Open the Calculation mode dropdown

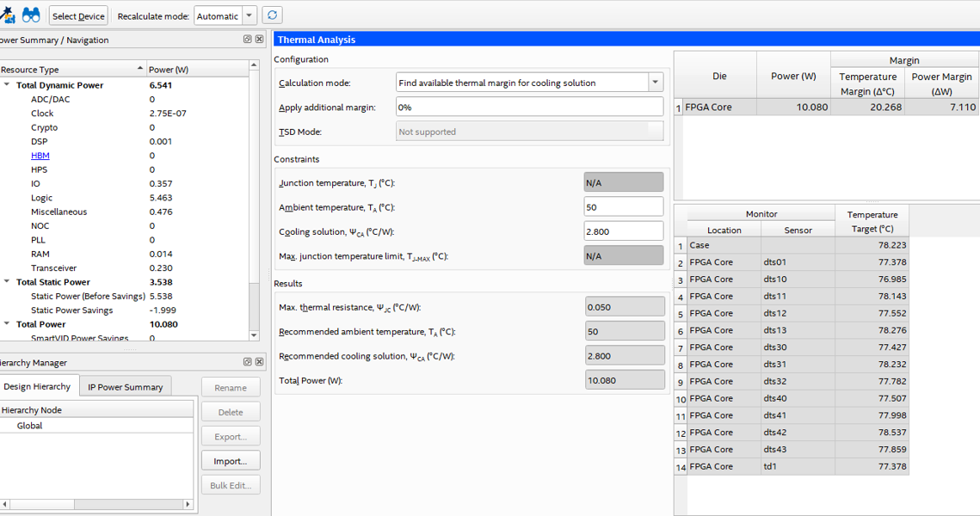coord(655,83)
